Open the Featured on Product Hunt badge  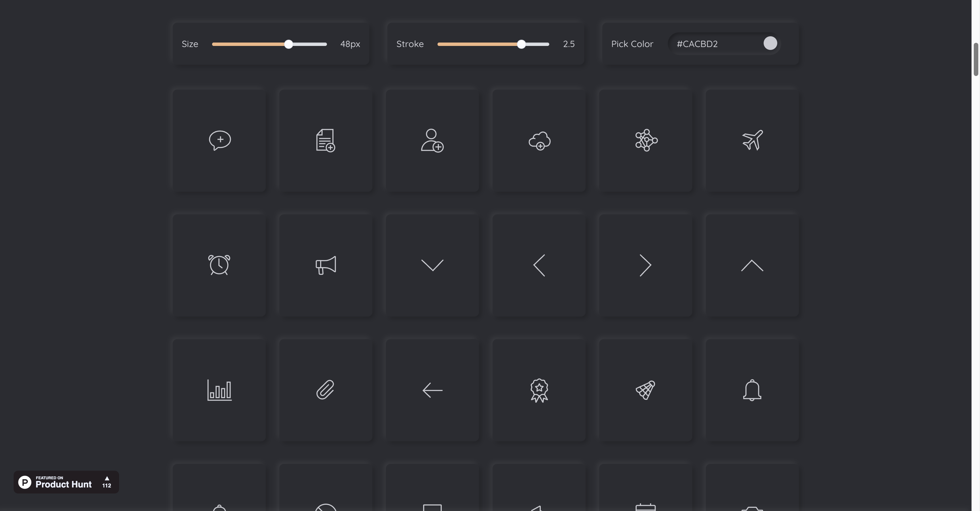pos(66,482)
